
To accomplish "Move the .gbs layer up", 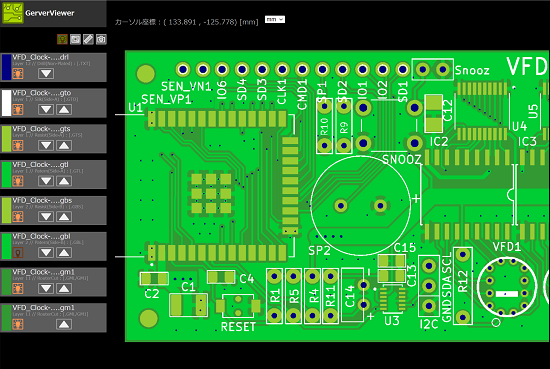I will click(x=64, y=217).
